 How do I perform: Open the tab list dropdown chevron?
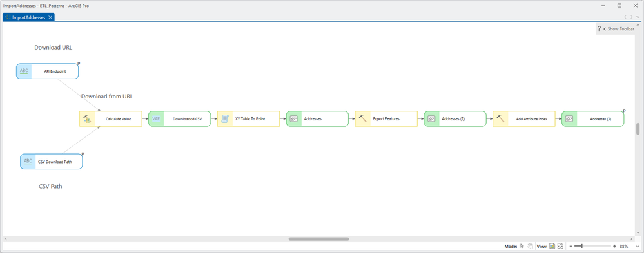638,17
